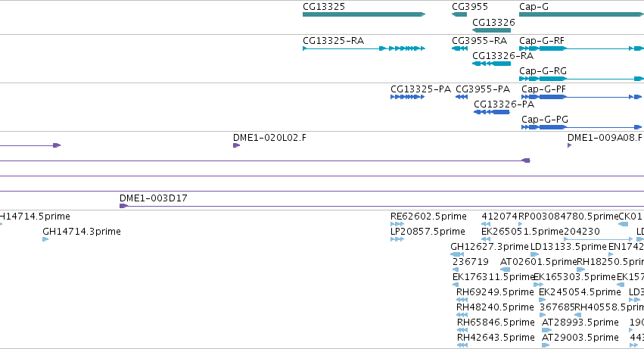Click the 204230 EST label

[x=582, y=232]
